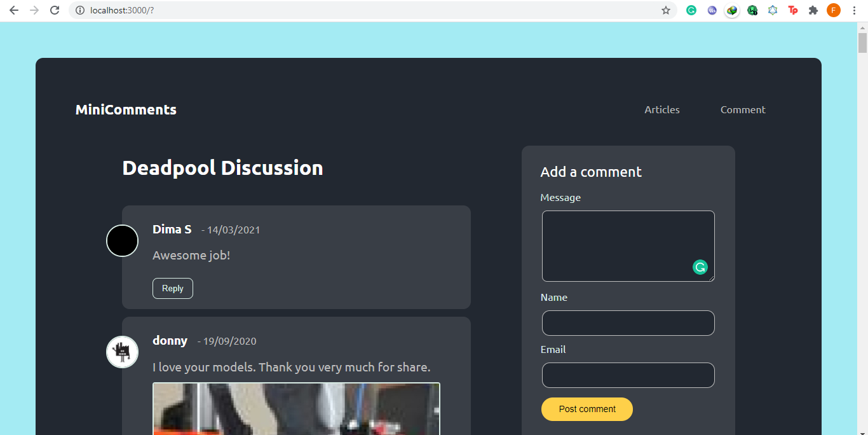The image size is (868, 435).
Task: Reload the page with the refresh icon
Action: coord(55,10)
